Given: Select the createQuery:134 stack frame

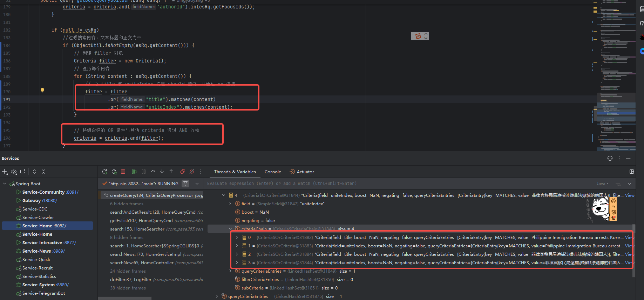Looking at the screenshot, I should click(x=152, y=195).
